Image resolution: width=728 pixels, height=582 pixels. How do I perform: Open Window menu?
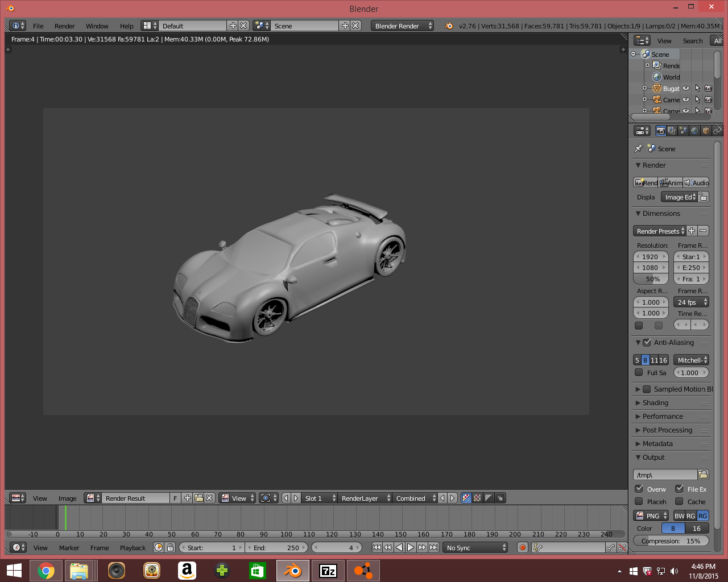pos(97,26)
